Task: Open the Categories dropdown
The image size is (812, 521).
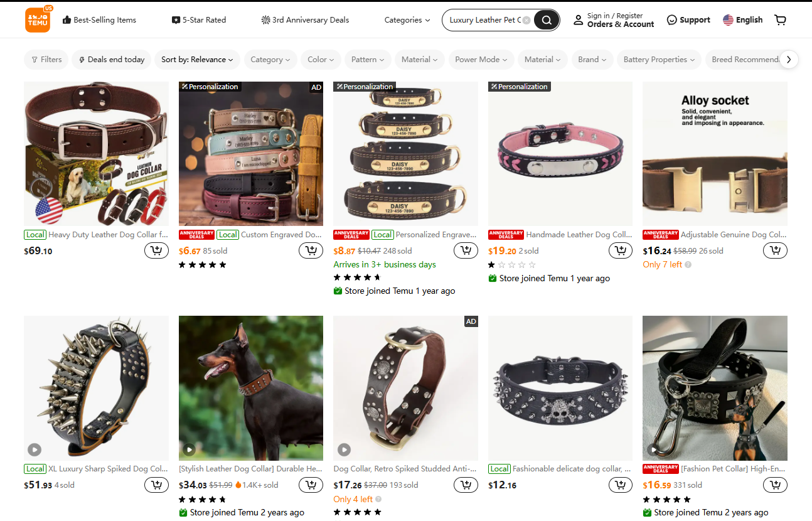Action: pos(407,19)
